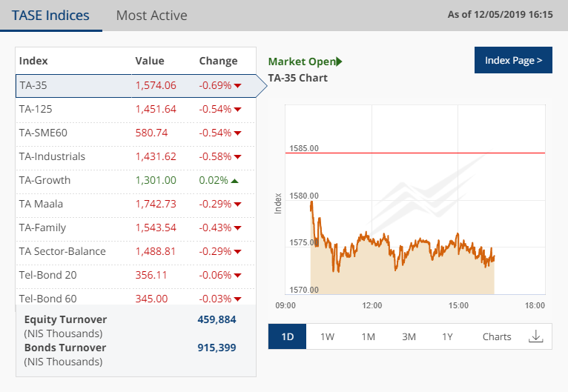
Task: Click the red down arrow for TA-Industrials
Action: (238, 157)
